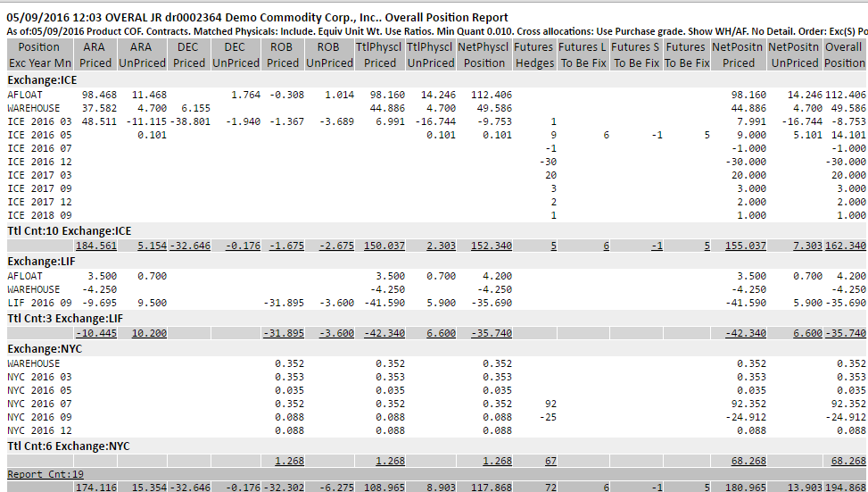Click the ROB Priced column header

pos(282,54)
